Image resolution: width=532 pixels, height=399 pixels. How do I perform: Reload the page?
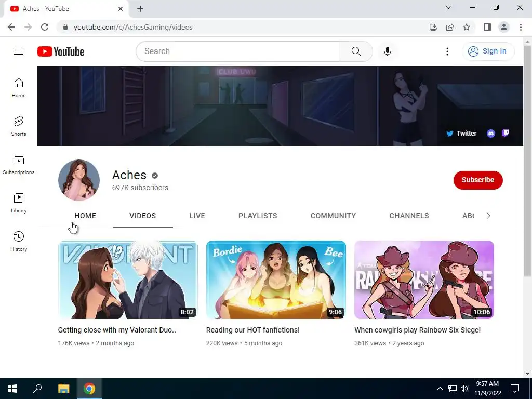pyautogui.click(x=45, y=27)
